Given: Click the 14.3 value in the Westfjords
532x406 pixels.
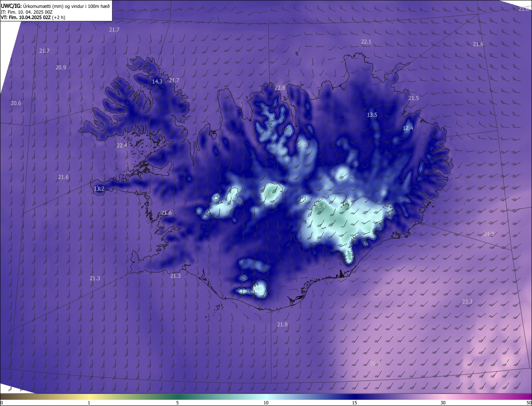Looking at the screenshot, I should [x=157, y=82].
